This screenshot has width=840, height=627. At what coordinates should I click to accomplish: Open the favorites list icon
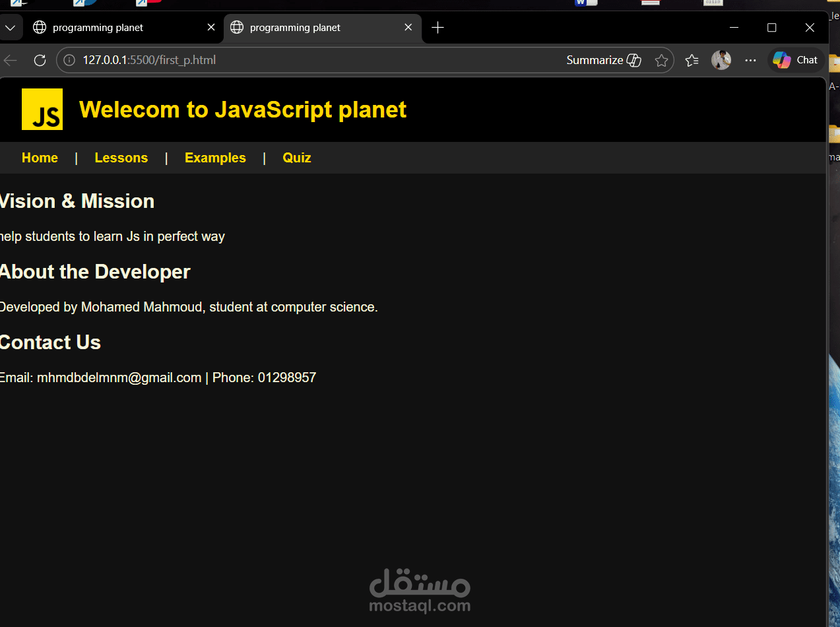[692, 59]
